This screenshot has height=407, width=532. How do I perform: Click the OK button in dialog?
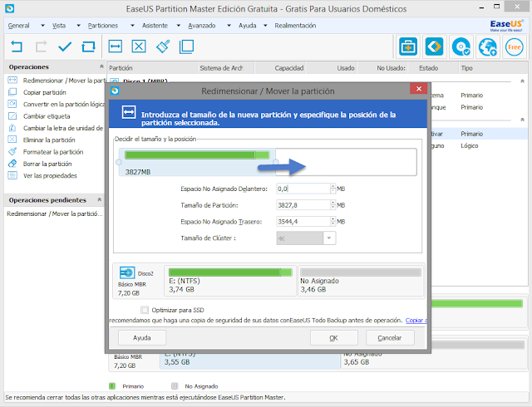tap(334, 338)
